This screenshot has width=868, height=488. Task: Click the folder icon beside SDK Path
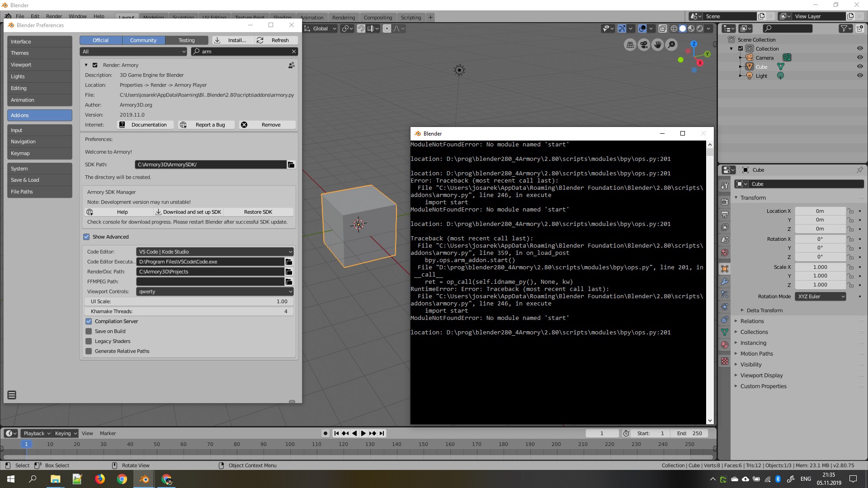coord(291,165)
